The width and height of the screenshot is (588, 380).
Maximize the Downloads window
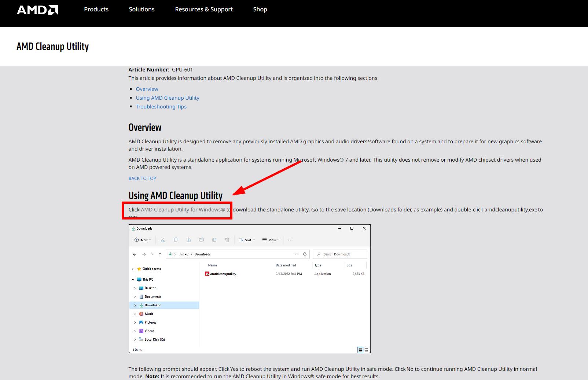(352, 228)
